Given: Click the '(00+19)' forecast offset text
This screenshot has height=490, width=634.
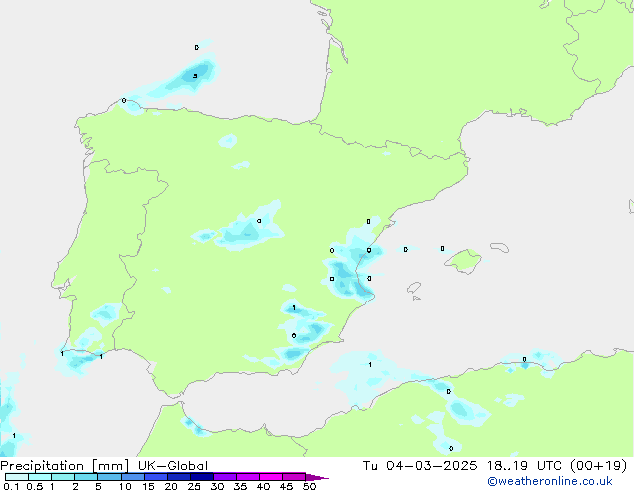Looking at the screenshot, I should (x=598, y=466).
